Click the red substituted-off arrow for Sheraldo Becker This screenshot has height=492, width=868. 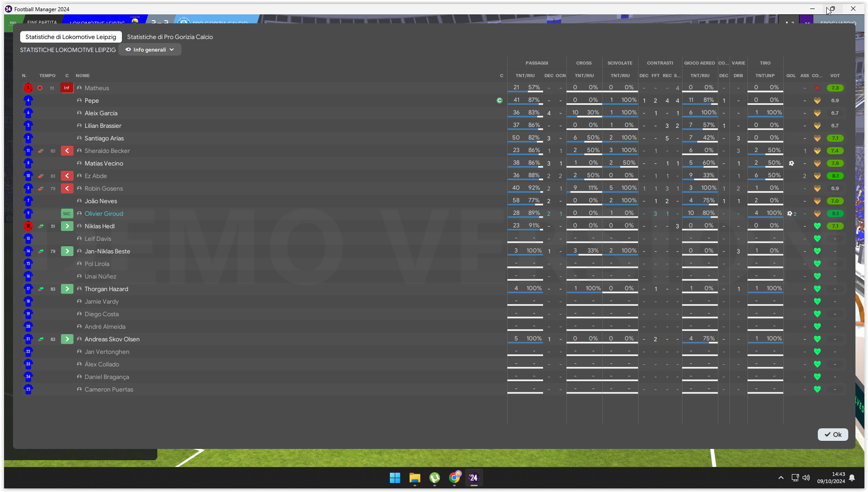(67, 151)
